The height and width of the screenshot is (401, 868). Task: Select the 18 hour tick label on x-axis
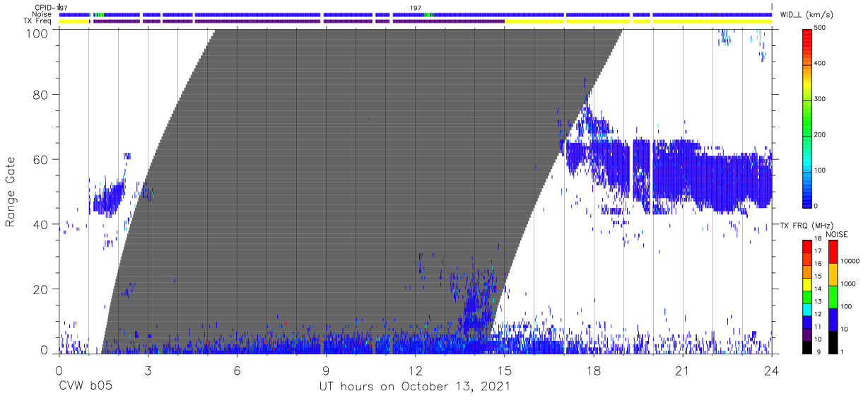click(593, 371)
